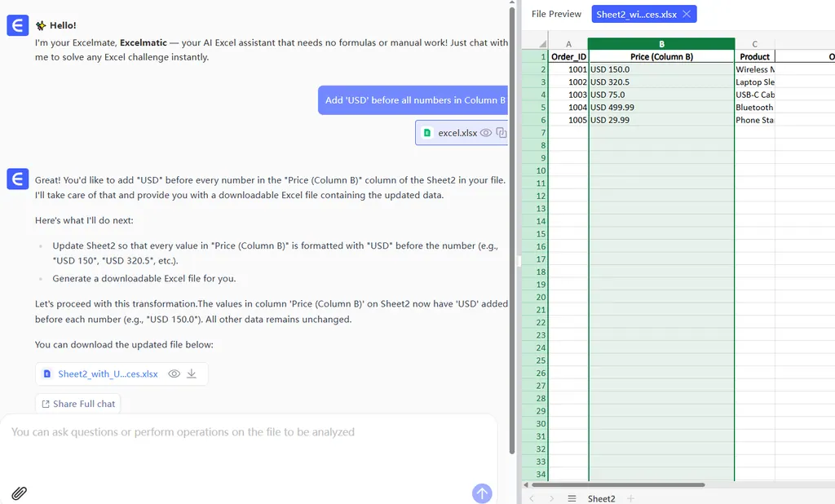Close the Sheet2_wi...ces.xlsx preview tab

tap(687, 14)
